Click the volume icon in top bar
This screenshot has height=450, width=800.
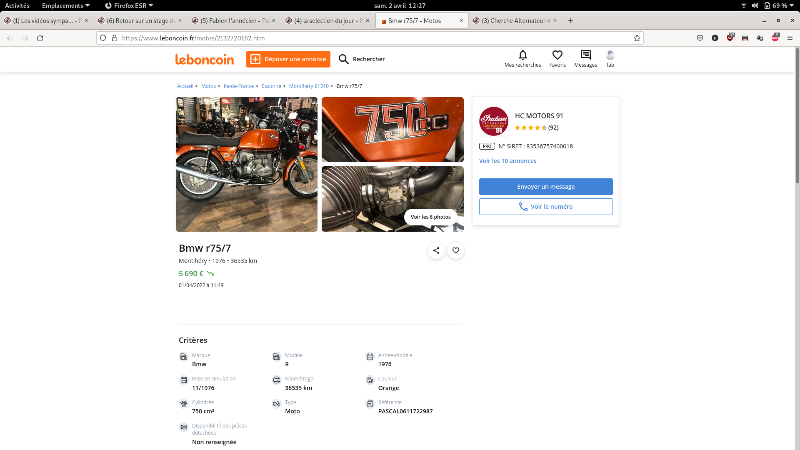coord(755,6)
